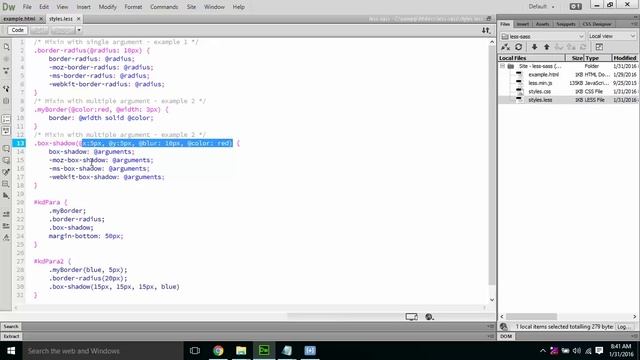
Task: Toggle word wrap icon in coding toolbar
Action: [6, 131]
